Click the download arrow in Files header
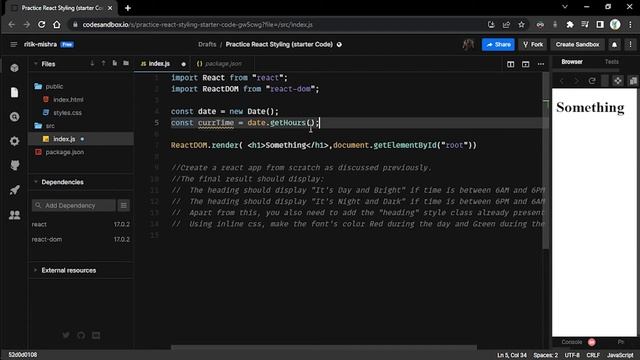The height and width of the screenshot is (360, 640). point(92,63)
